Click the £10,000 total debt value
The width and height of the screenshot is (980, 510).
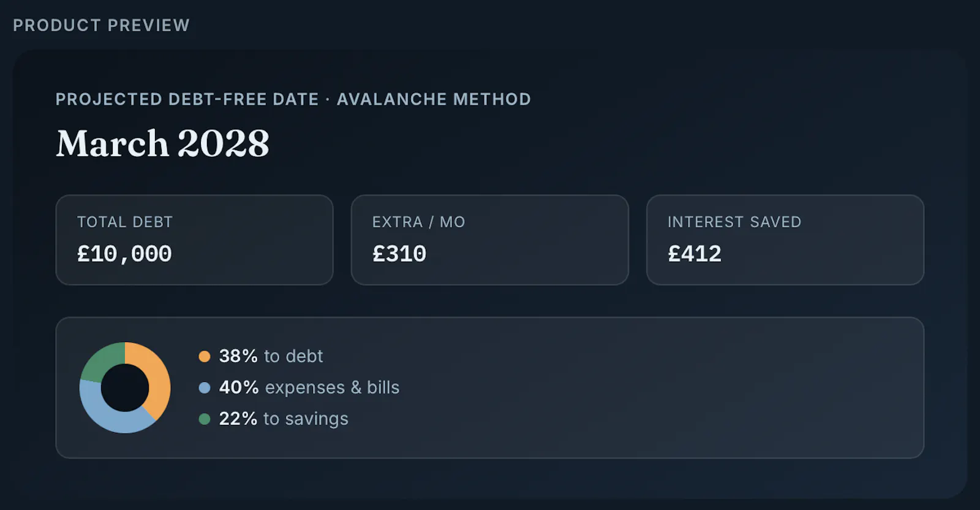click(x=124, y=254)
